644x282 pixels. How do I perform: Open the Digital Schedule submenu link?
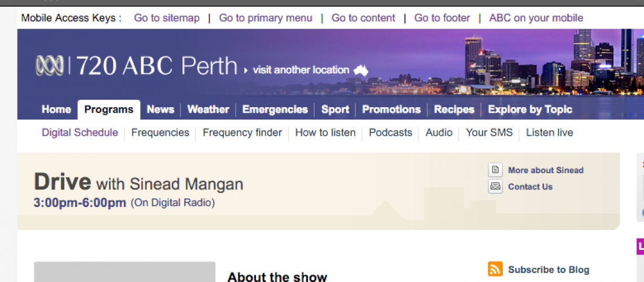(80, 133)
